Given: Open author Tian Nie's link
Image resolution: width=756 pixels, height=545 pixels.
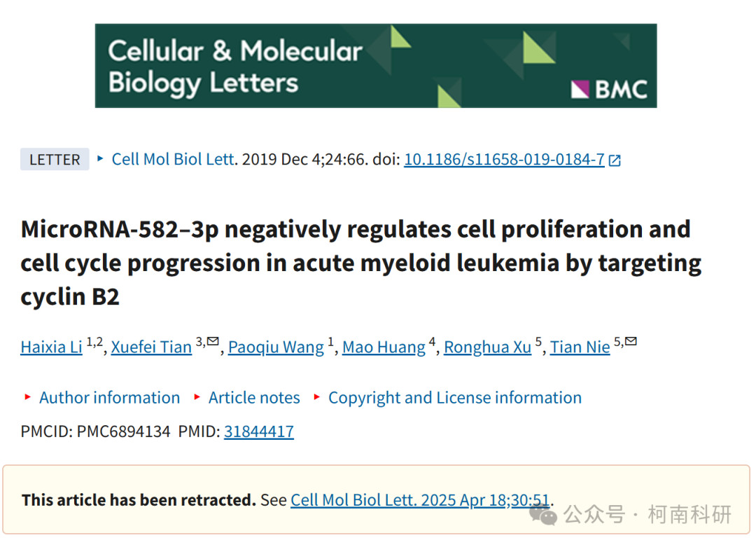Looking at the screenshot, I should 580,347.
